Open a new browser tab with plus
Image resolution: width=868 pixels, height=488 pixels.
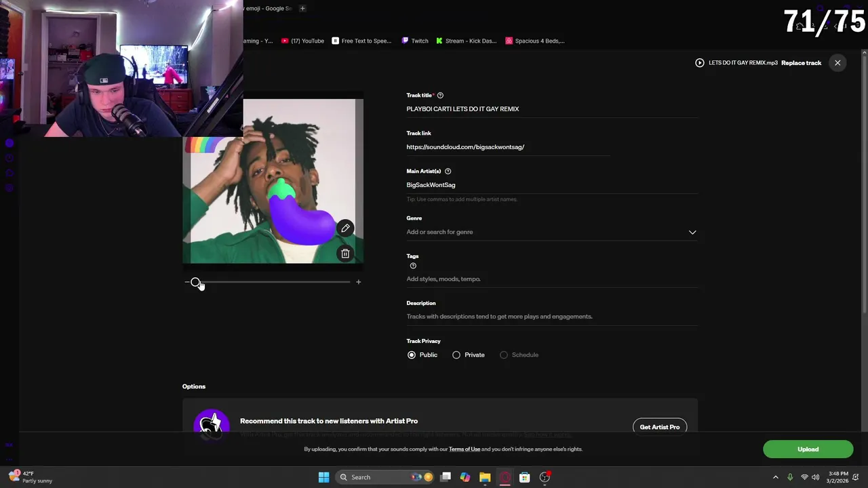(302, 8)
